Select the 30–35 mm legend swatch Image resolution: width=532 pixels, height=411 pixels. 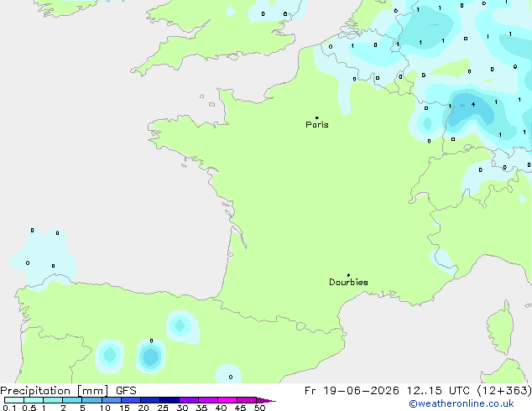click(188, 400)
